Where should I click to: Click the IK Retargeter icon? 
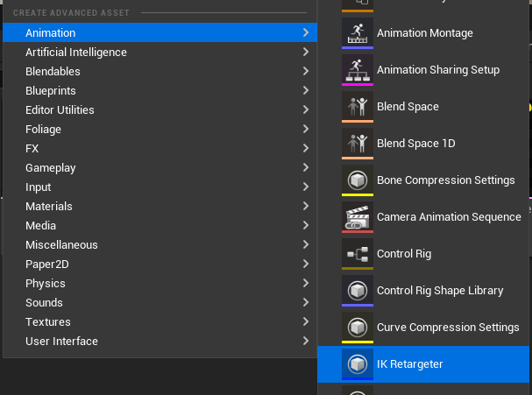pyautogui.click(x=358, y=364)
